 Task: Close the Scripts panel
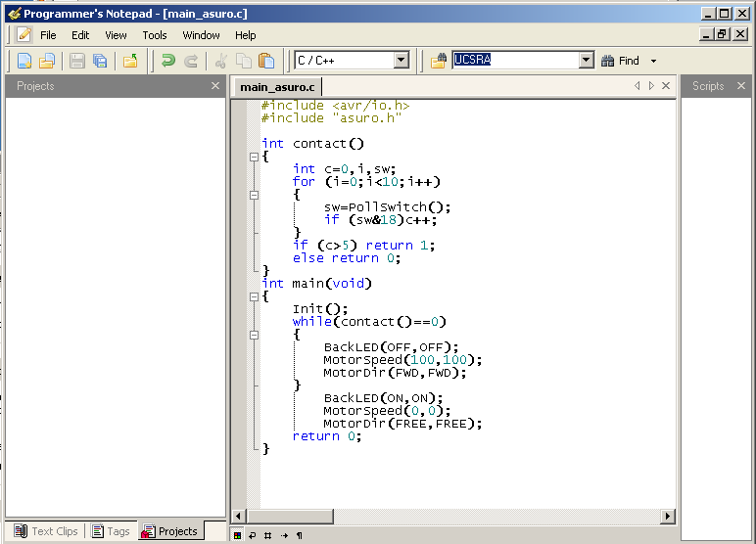pos(741,86)
